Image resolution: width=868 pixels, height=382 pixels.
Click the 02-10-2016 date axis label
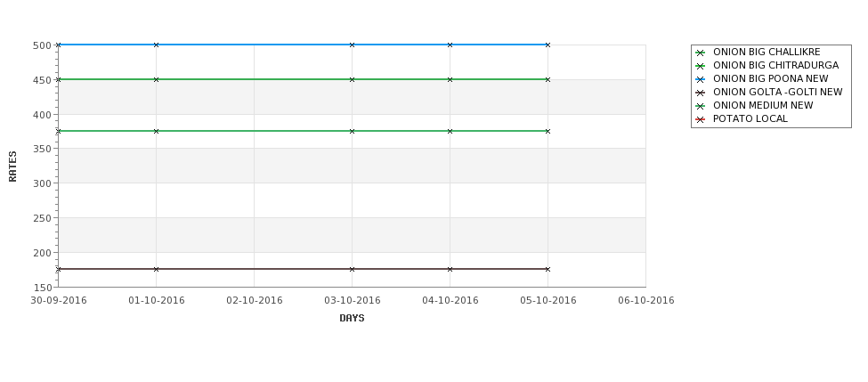[x=254, y=301]
